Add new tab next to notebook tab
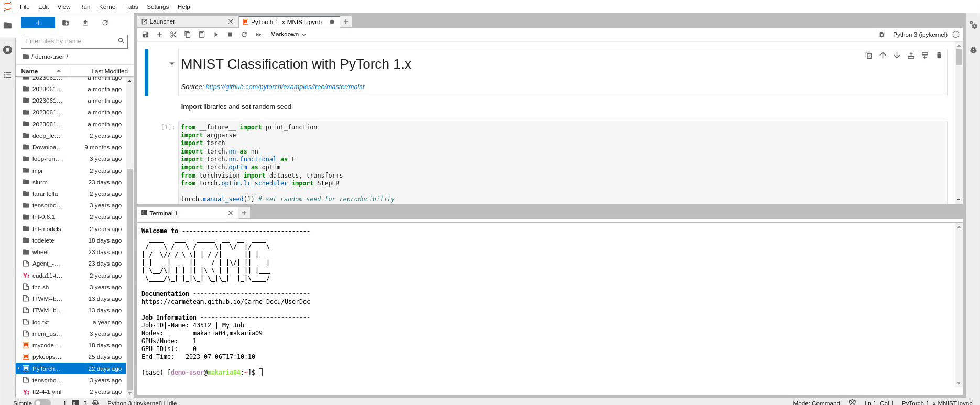 tap(346, 21)
